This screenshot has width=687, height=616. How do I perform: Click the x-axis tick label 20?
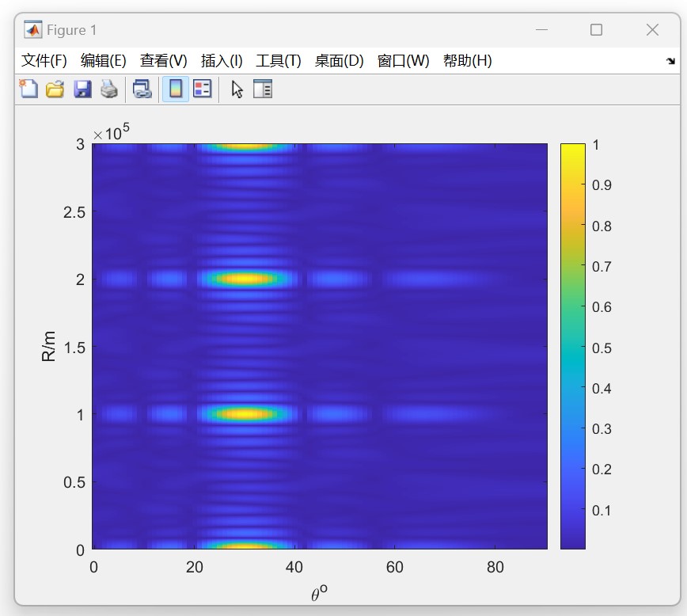(x=194, y=567)
